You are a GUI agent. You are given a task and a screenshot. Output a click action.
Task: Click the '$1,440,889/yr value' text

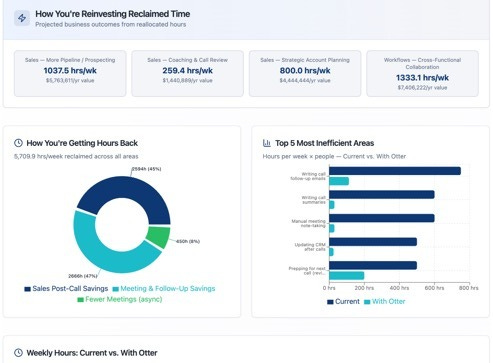point(187,80)
